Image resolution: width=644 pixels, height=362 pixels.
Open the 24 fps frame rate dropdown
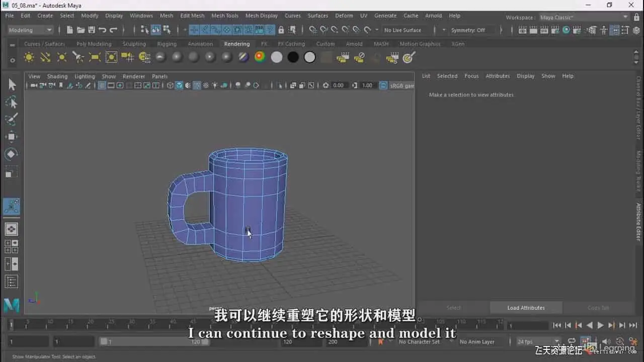pyautogui.click(x=538, y=342)
